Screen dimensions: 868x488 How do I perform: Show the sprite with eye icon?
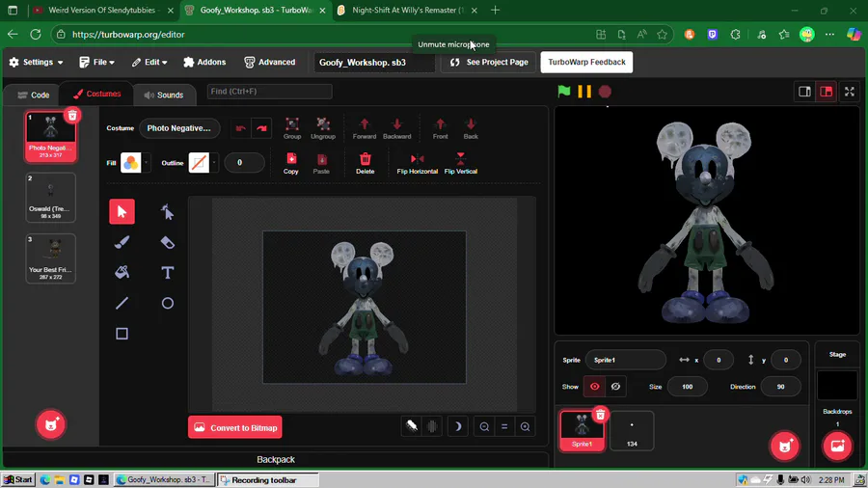coord(594,387)
